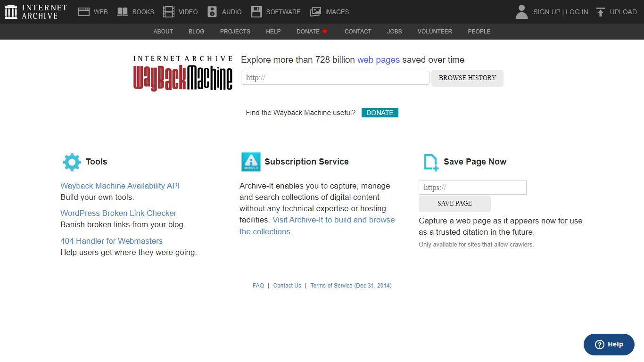
Task: Click 'Find the Wayback Machine useful?' text
Action: coord(301,113)
